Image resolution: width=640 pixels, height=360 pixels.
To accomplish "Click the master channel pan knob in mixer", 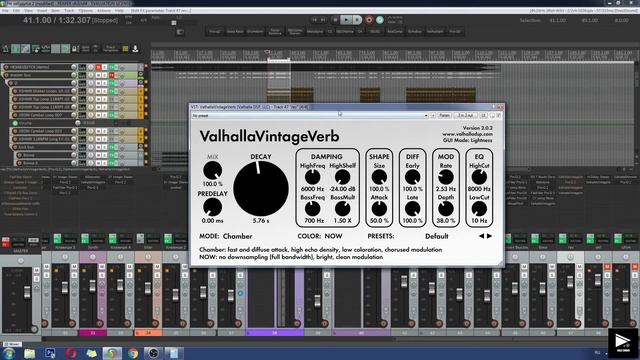I will pyautogui.click(x=20, y=260).
